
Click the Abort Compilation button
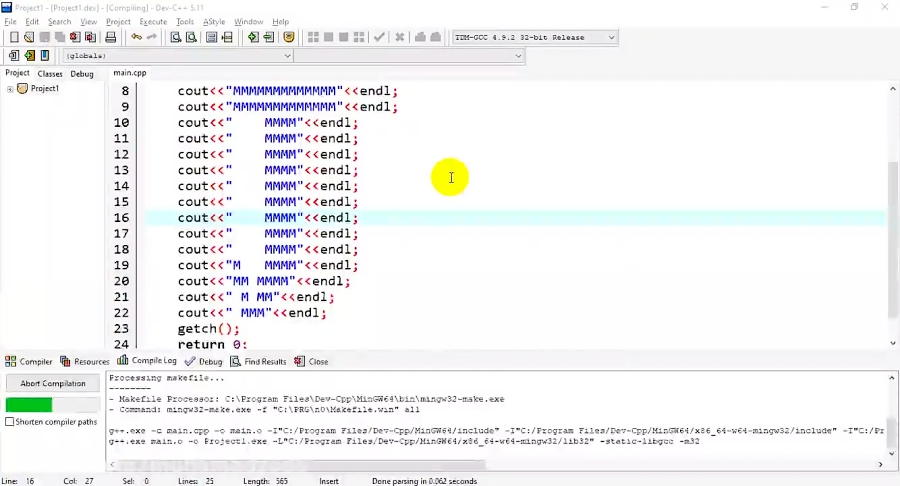tap(53, 383)
